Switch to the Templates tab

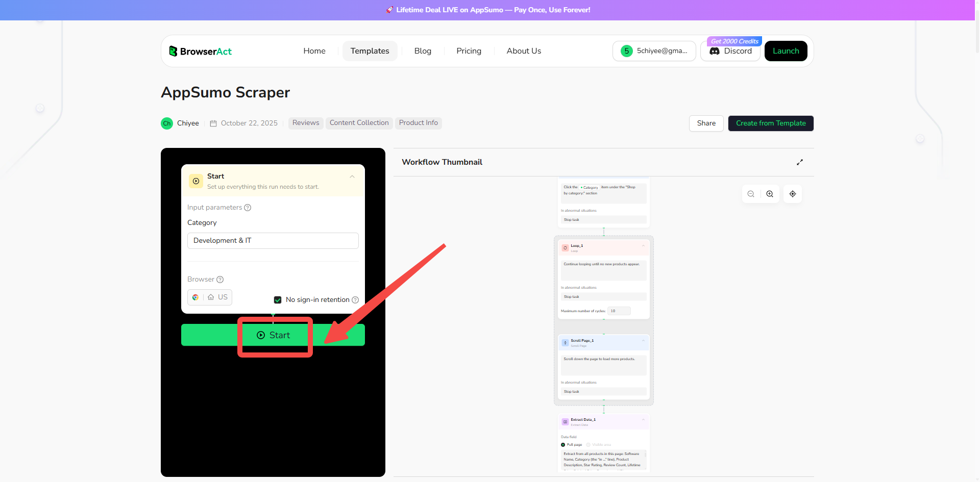(370, 50)
